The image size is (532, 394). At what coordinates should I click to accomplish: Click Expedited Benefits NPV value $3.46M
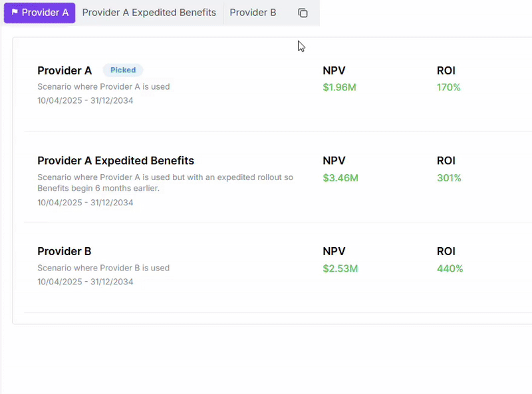pyautogui.click(x=340, y=178)
